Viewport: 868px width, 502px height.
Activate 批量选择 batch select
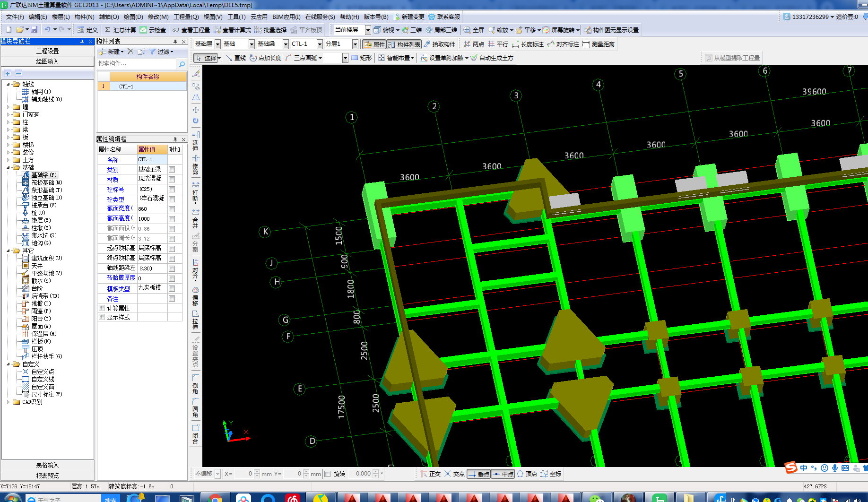[270, 30]
